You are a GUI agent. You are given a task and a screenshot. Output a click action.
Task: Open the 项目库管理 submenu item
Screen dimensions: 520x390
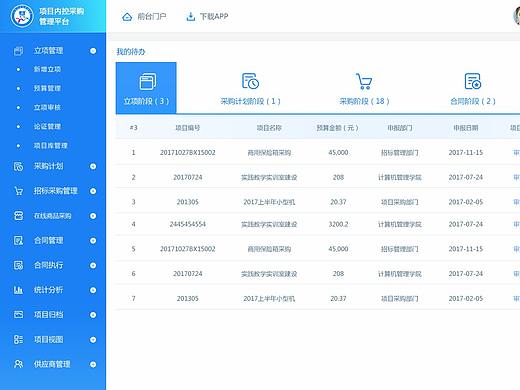[50, 146]
